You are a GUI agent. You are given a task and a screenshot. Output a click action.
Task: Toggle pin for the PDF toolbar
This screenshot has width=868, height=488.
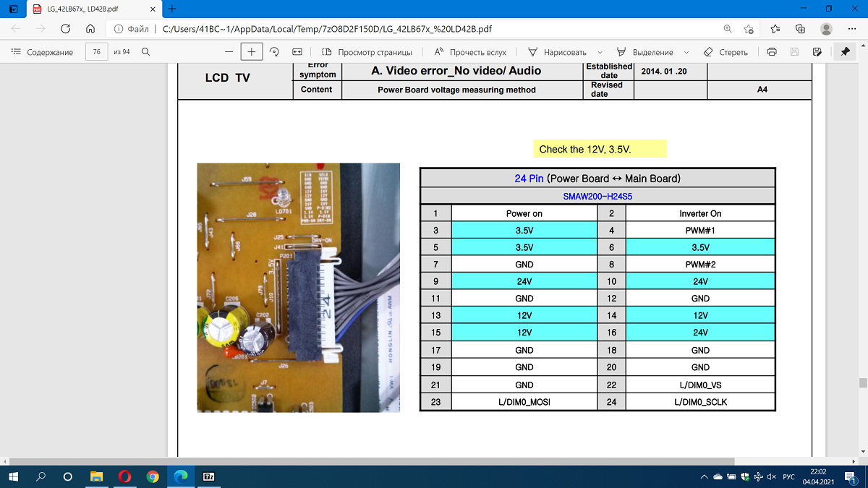[x=845, y=52]
